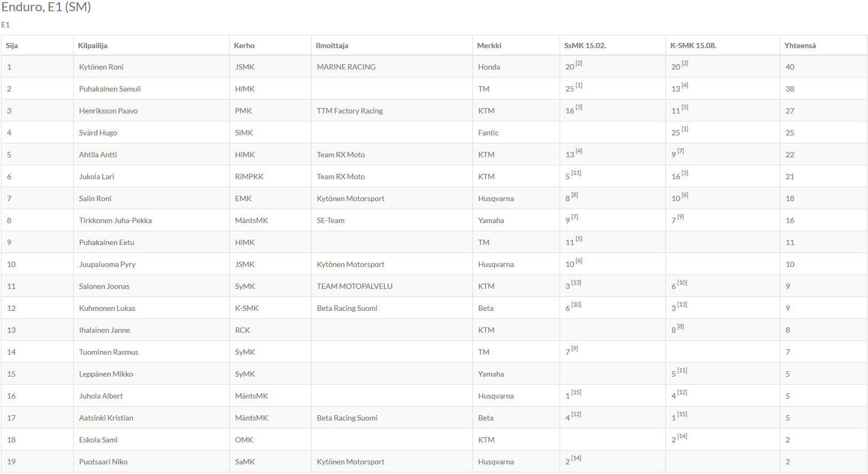Click the Yhteensä column header

[x=800, y=45]
